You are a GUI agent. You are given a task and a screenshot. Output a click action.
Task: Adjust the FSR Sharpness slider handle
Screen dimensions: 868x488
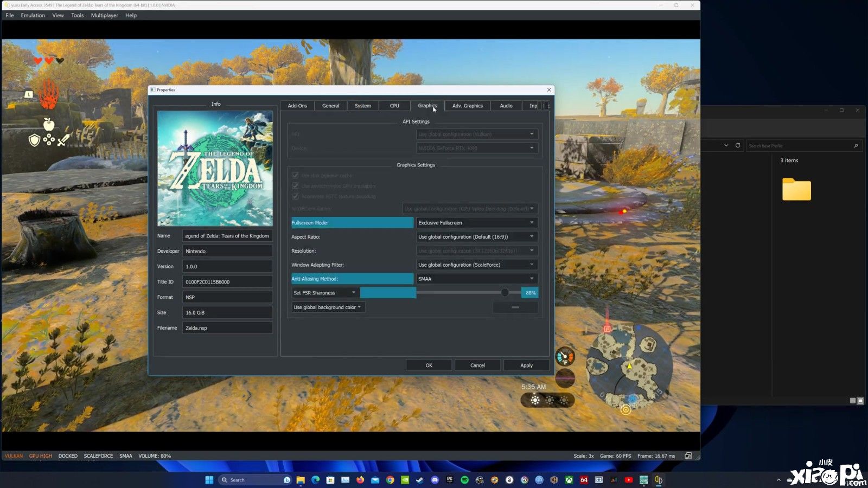[505, 293]
